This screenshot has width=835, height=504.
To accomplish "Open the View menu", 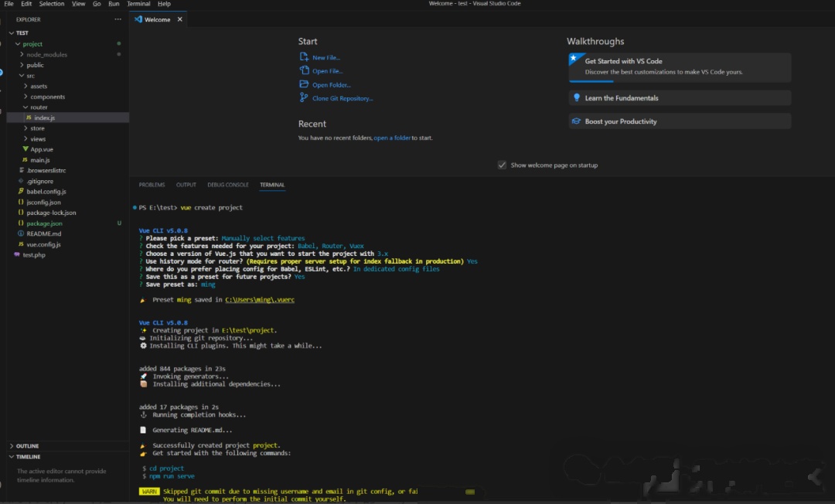I will [x=78, y=4].
